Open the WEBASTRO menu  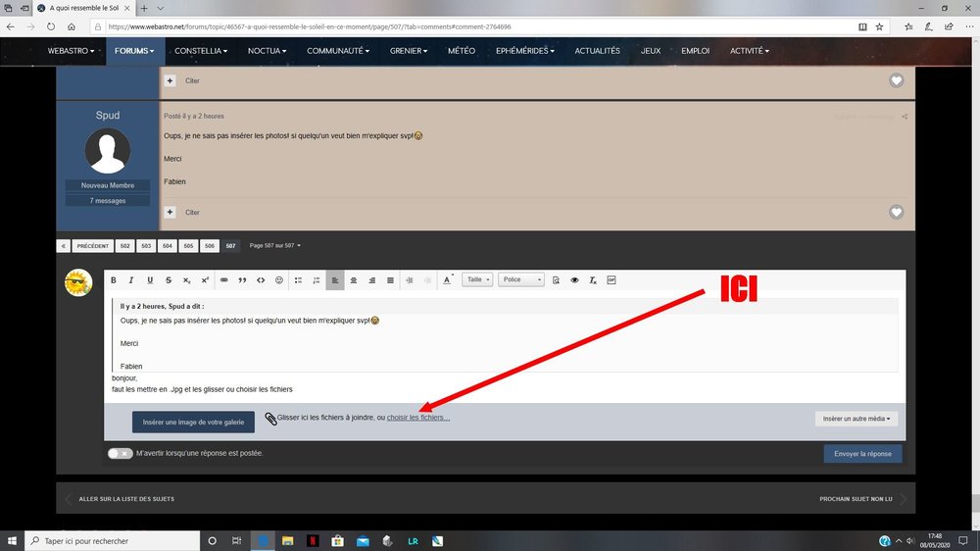(x=71, y=51)
